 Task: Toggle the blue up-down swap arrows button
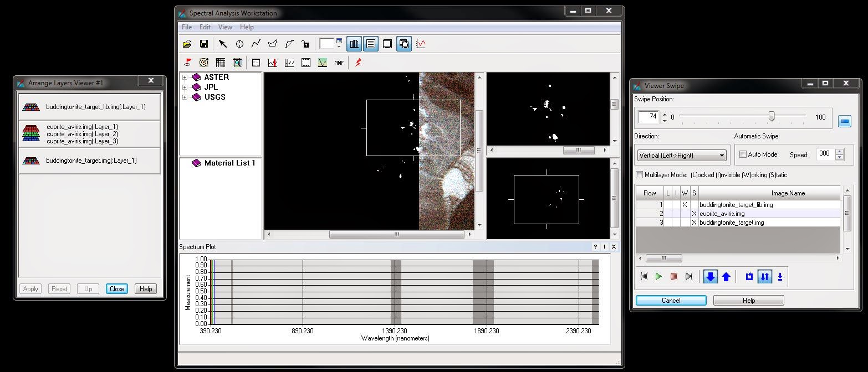765,276
